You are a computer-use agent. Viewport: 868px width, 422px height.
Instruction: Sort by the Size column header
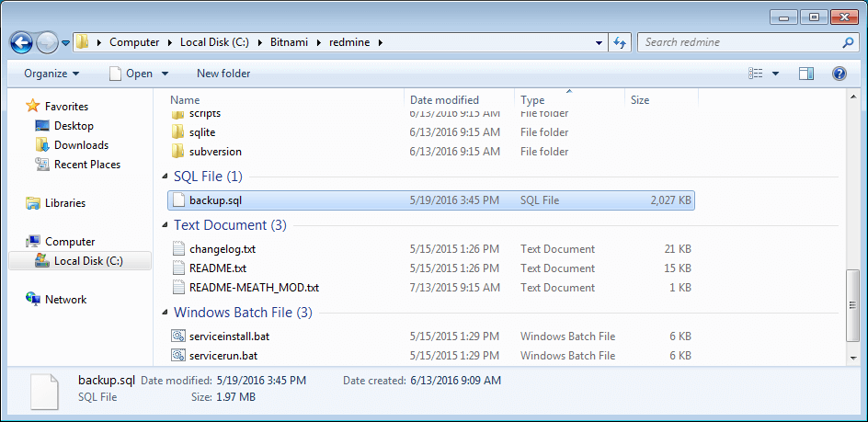[x=640, y=100]
